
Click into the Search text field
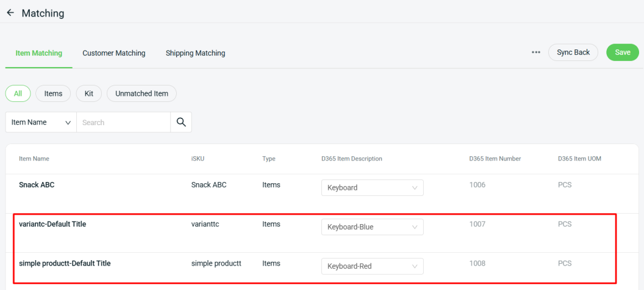pyautogui.click(x=123, y=122)
